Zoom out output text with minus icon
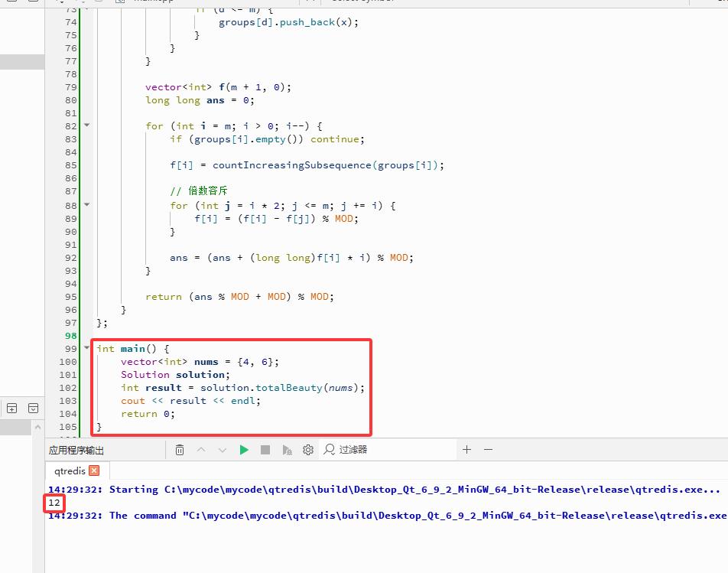The image size is (728, 573). (x=488, y=450)
